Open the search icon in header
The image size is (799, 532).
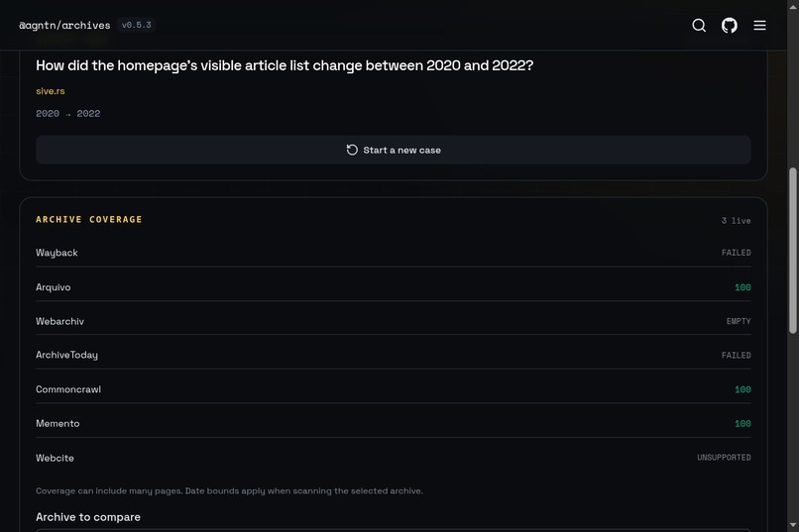(699, 25)
